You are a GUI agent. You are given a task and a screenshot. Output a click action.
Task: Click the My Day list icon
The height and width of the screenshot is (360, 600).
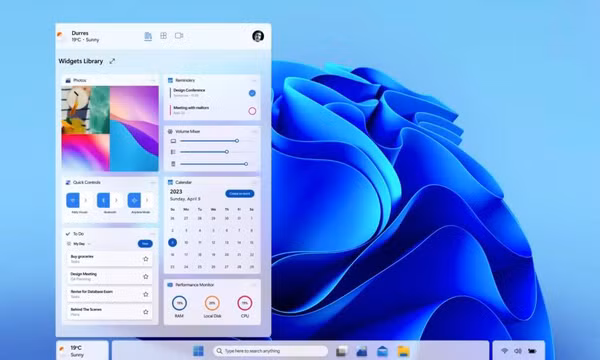69,244
